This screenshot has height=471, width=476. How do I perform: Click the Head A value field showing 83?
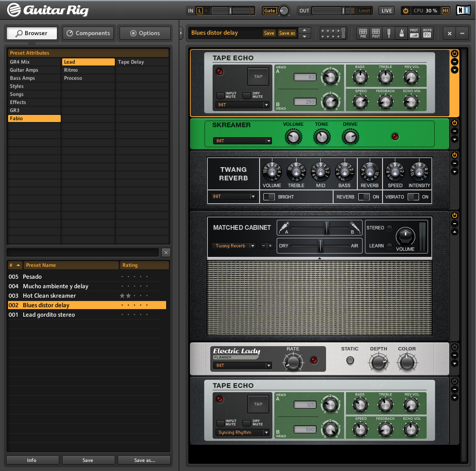pos(305,77)
